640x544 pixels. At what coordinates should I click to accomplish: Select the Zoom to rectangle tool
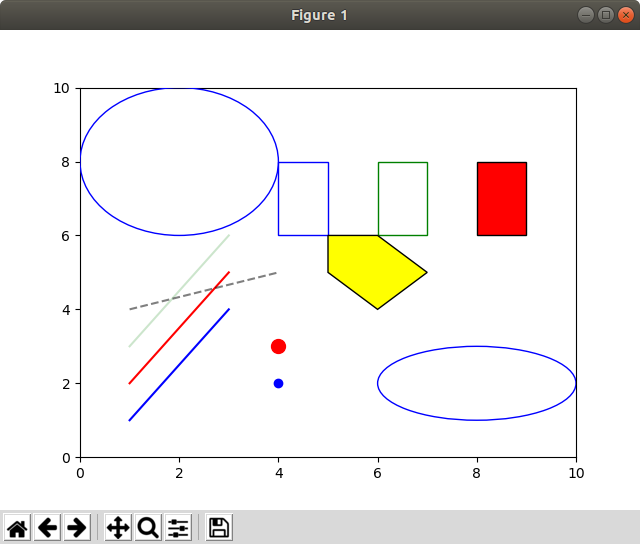[x=148, y=528]
